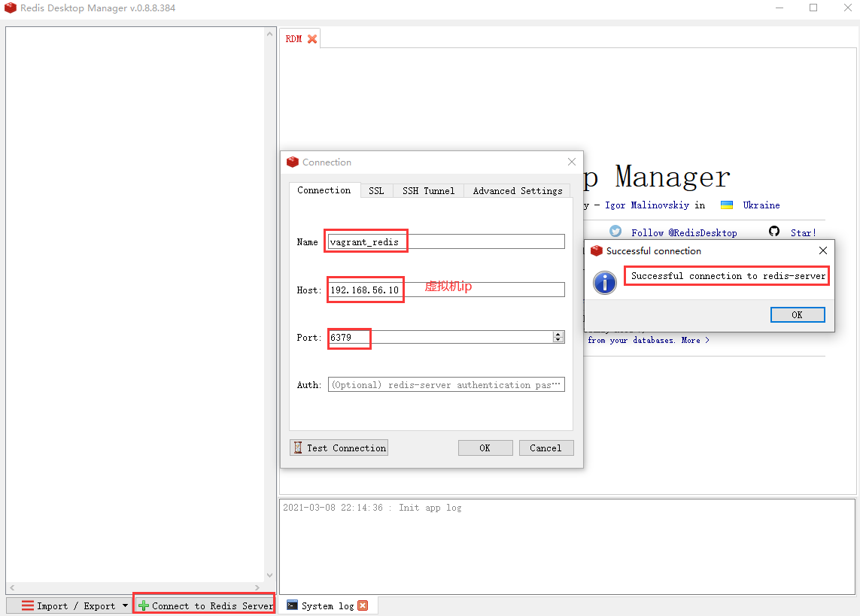Image resolution: width=860 pixels, height=616 pixels.
Task: Click Connect to Redis Server button
Action: pos(205,605)
